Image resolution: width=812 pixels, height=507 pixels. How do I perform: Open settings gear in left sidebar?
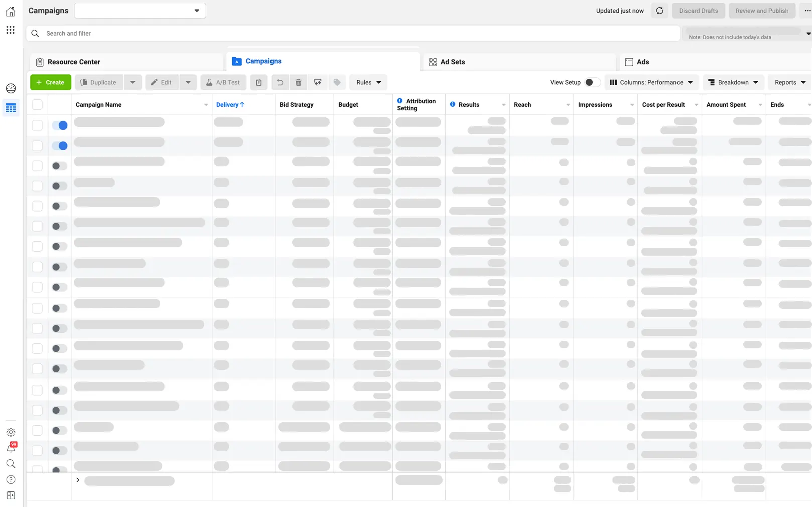pos(11,432)
